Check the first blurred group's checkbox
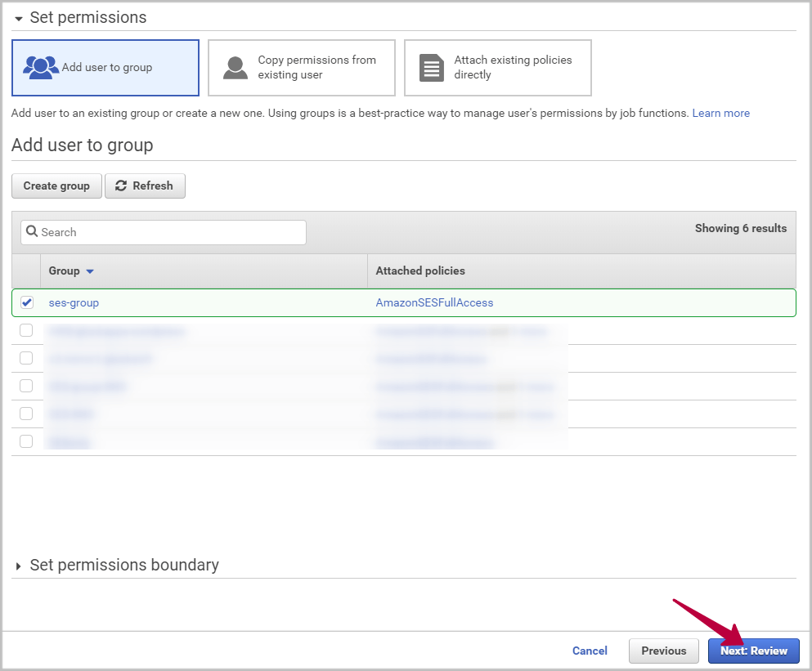This screenshot has width=812, height=671. point(26,330)
